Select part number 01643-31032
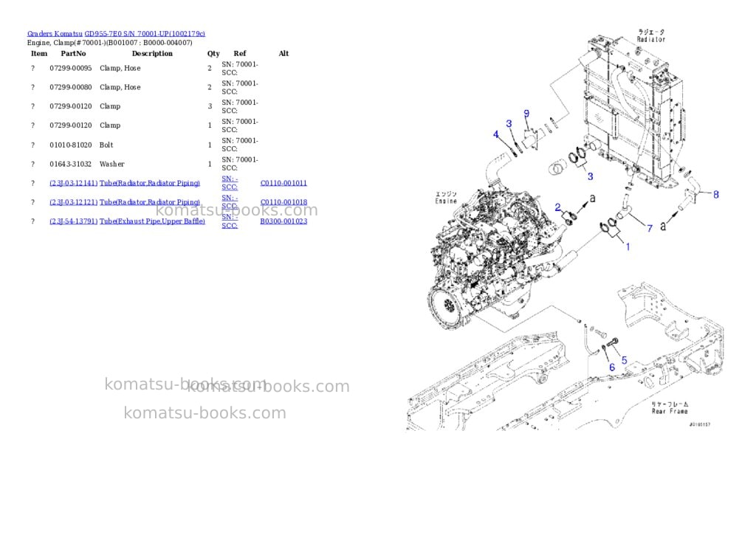 pyautogui.click(x=71, y=165)
